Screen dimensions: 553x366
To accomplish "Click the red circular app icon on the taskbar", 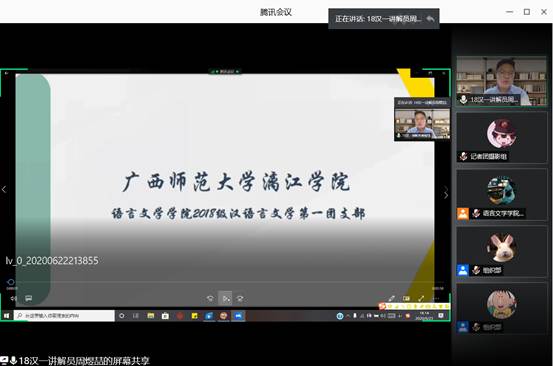I will click(180, 316).
